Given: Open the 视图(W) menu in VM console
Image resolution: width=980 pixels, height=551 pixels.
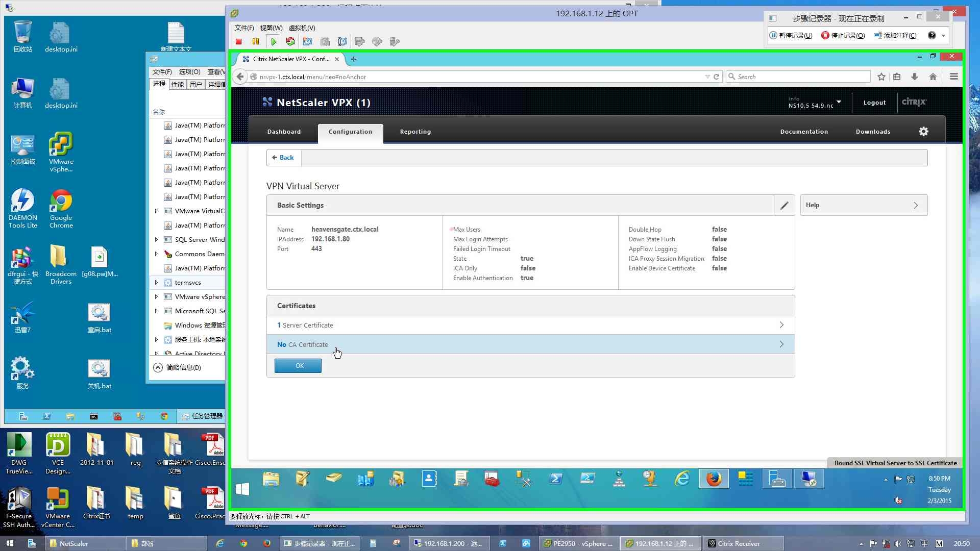Looking at the screenshot, I should click(x=271, y=28).
